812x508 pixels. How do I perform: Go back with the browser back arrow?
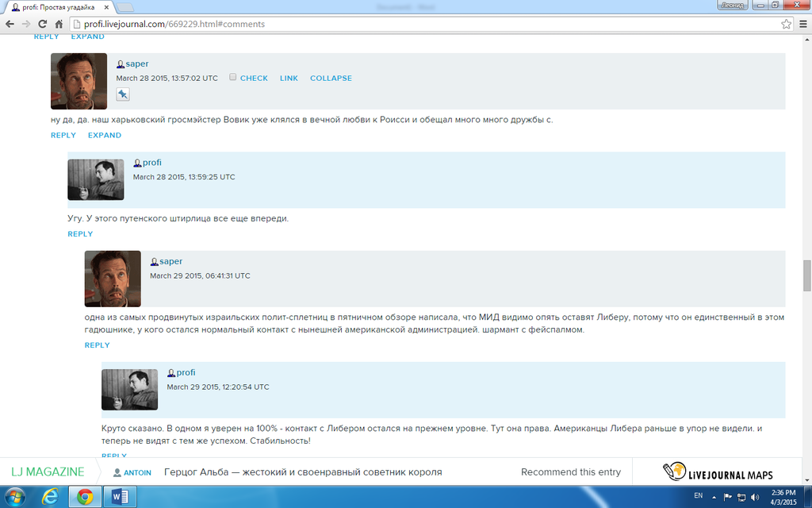pos(10,24)
